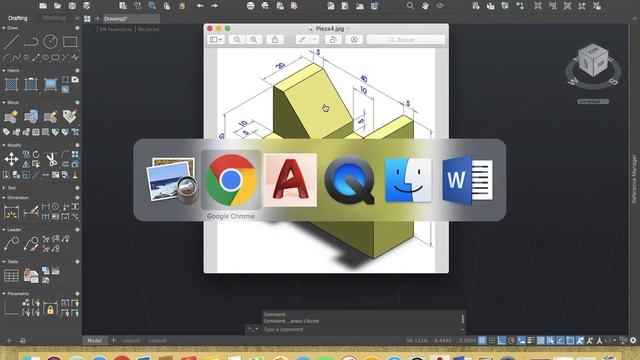The width and height of the screenshot is (640, 360).
Task: Collapse the Dimension panel triangle
Action: coord(4,198)
